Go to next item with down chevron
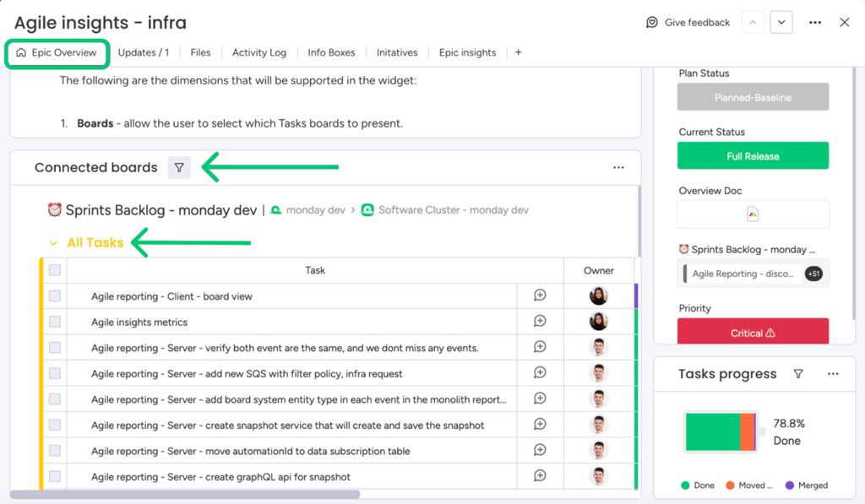865x504 pixels. (x=781, y=23)
